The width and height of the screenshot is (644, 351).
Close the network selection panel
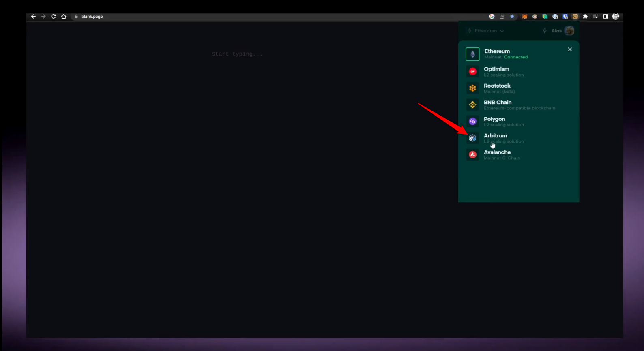[x=570, y=49]
